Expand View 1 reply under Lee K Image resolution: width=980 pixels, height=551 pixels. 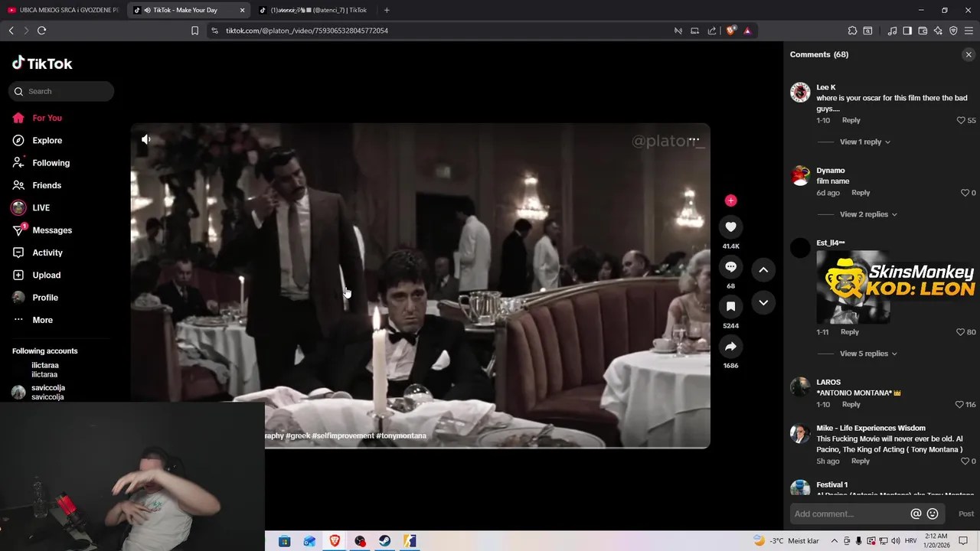(865, 142)
